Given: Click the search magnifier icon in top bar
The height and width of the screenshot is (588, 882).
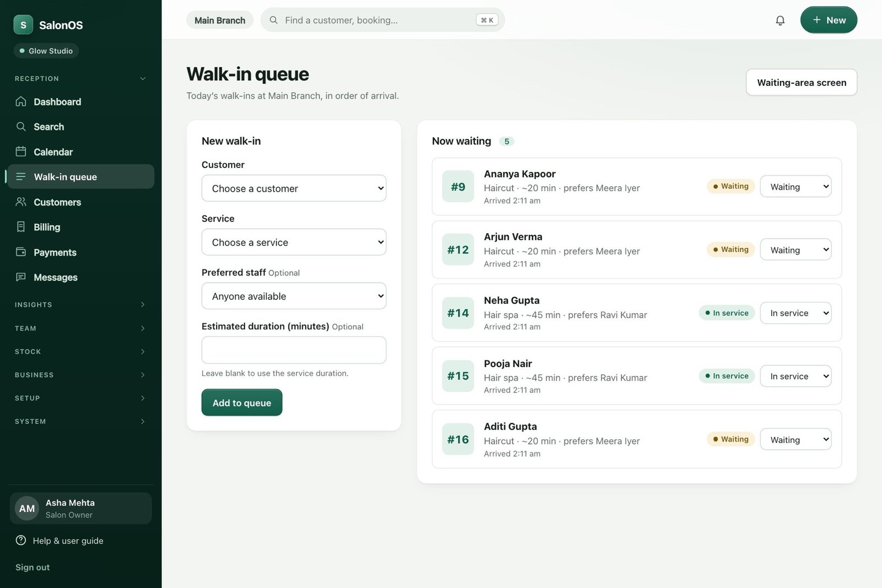Looking at the screenshot, I should [x=273, y=20].
